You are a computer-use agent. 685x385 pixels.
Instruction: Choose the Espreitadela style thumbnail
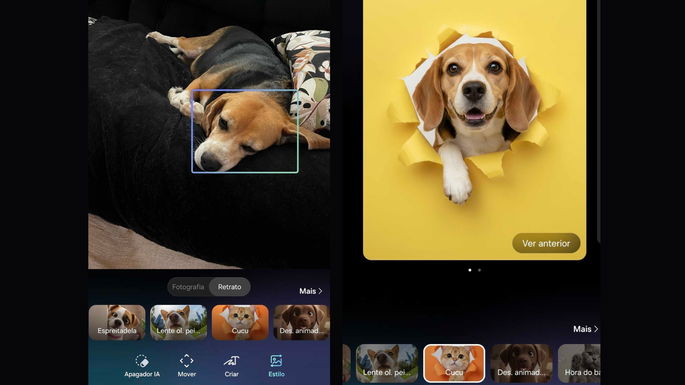(x=117, y=322)
